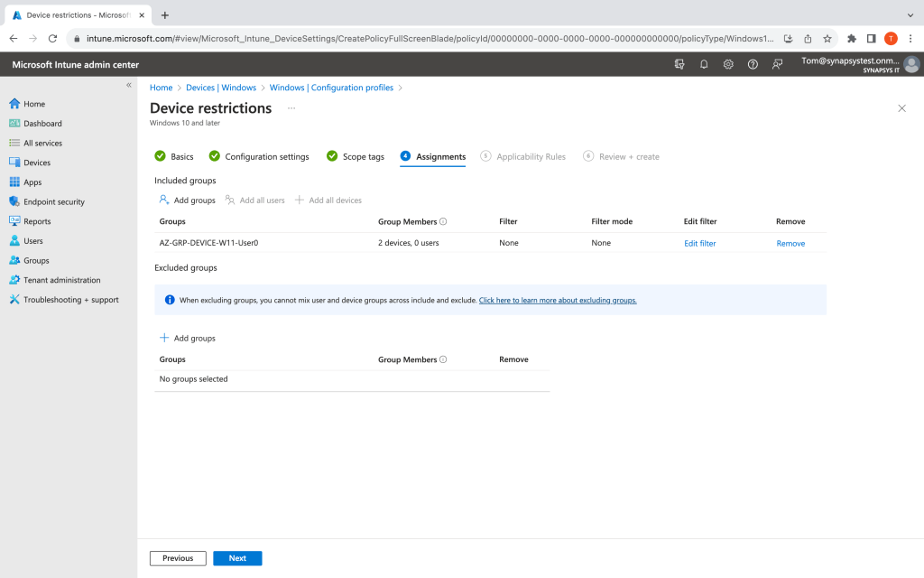Open the Cloud Shell portal icon

click(x=679, y=64)
